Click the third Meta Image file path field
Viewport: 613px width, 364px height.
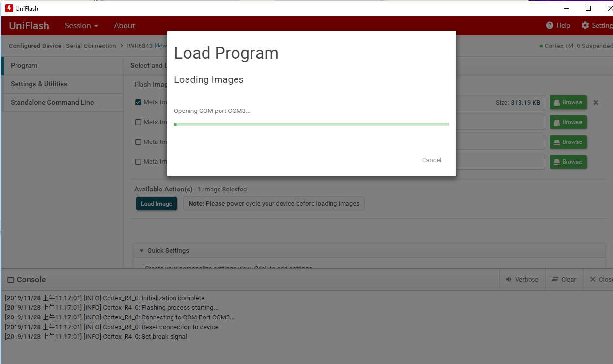[501, 142]
